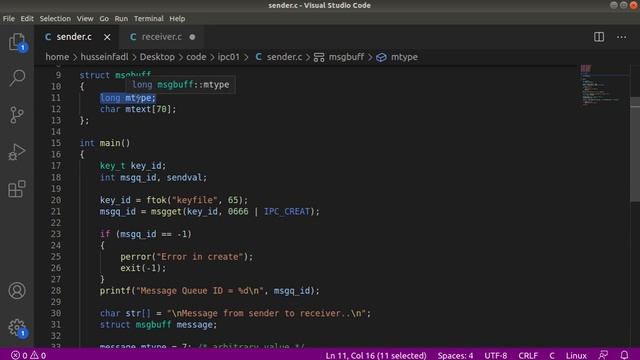Viewport: 640px width, 360px height.
Task: Close the sender.c tab
Action: click(x=107, y=37)
